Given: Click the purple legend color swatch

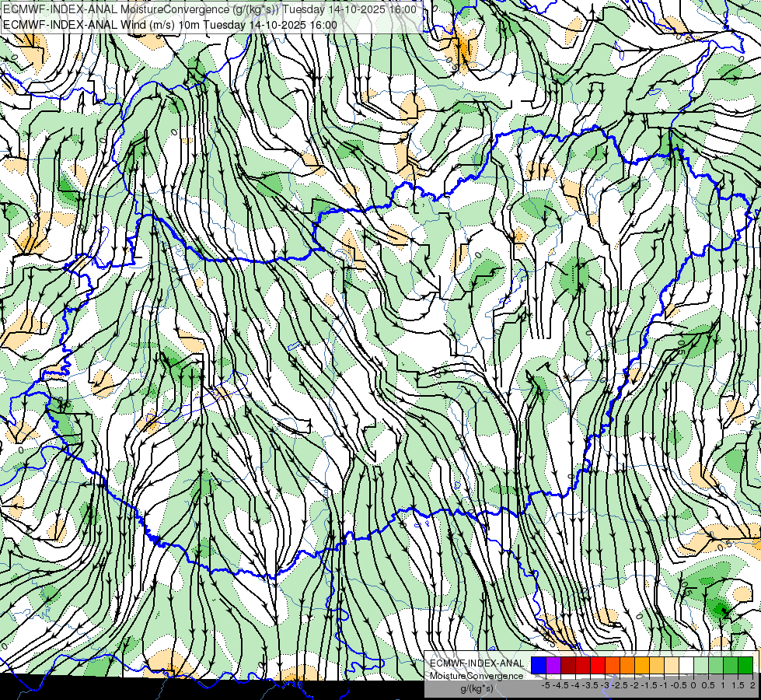Looking at the screenshot, I should click(553, 666).
